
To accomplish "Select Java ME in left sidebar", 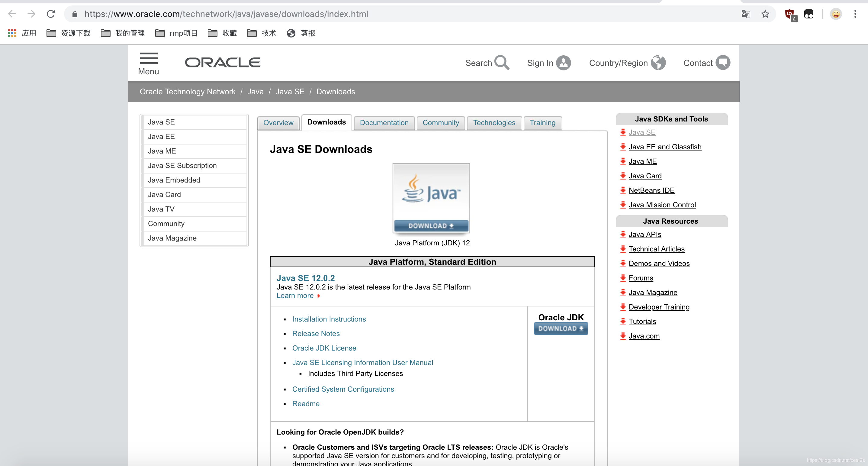I will 195,151.
